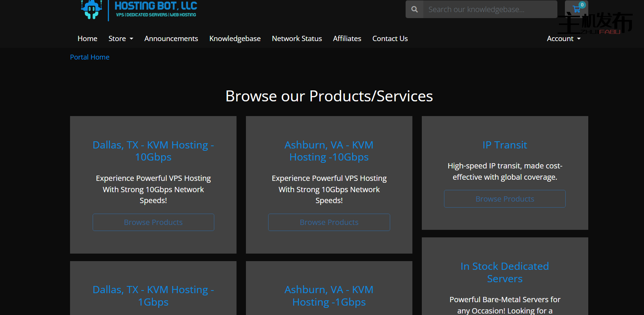Screen dimensions: 644x315
Task: Open Dallas, TX KVM Hosting 1Gbps title
Action: [x=153, y=296]
